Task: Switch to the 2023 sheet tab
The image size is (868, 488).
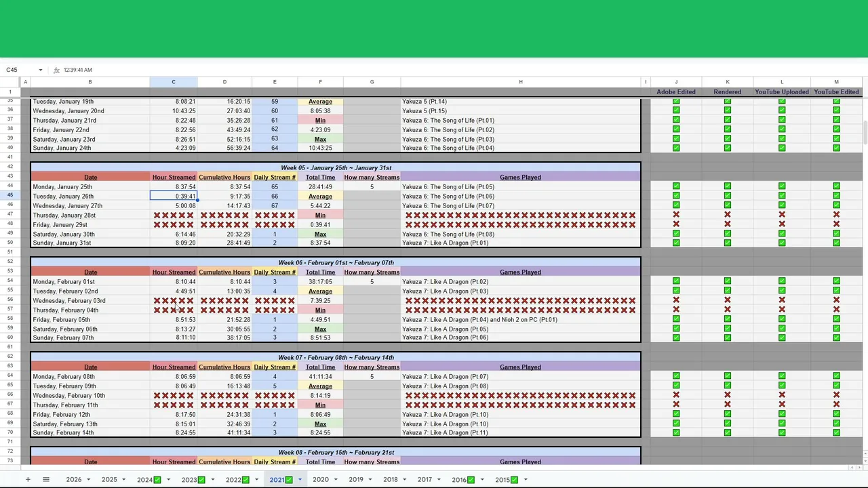Action: tap(193, 480)
